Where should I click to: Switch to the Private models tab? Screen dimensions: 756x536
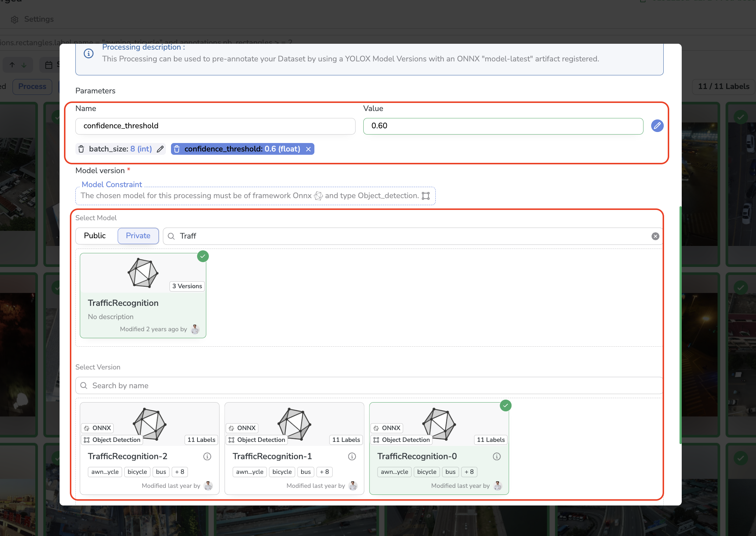(x=138, y=236)
